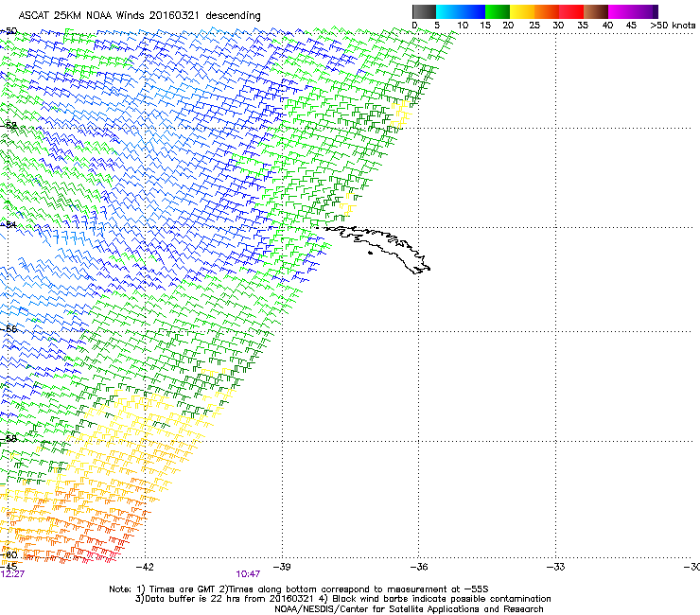Click the orange 25-30 knots legend segment
The image size is (700, 615).
pyautogui.click(x=547, y=11)
